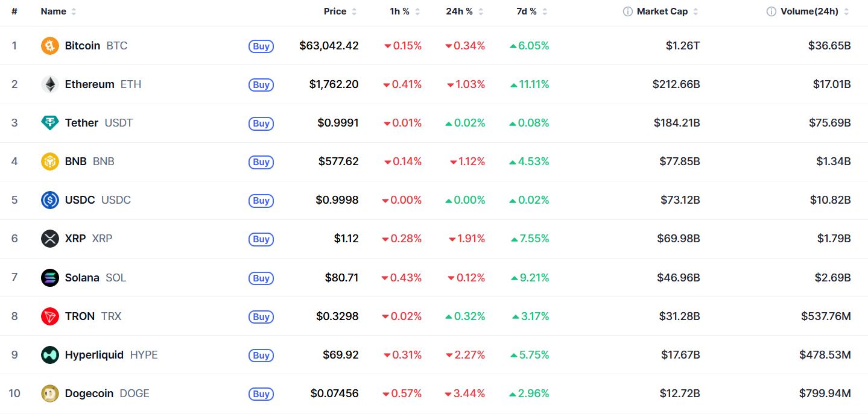The height and width of the screenshot is (414, 868).
Task: Click the Ethereum diamond logo icon
Action: [x=50, y=84]
